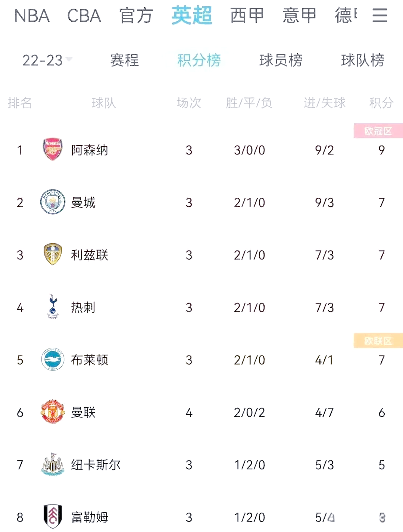
Task: Open the 意甲 league tab
Action: (299, 16)
